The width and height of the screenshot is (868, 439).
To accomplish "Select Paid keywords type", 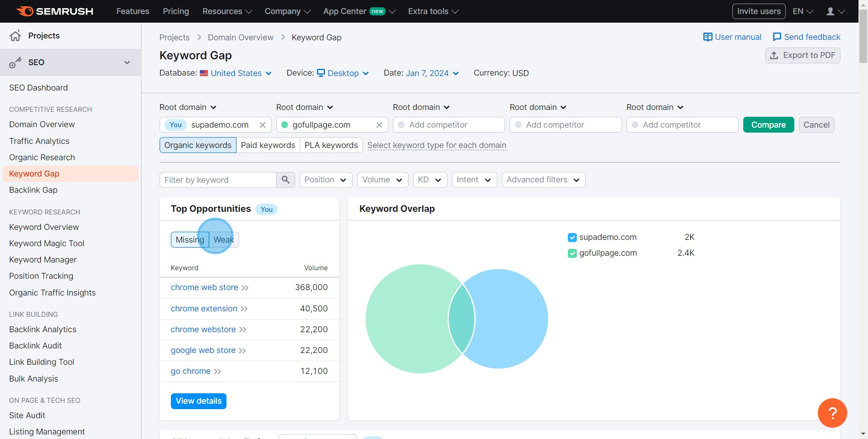I will [x=268, y=145].
